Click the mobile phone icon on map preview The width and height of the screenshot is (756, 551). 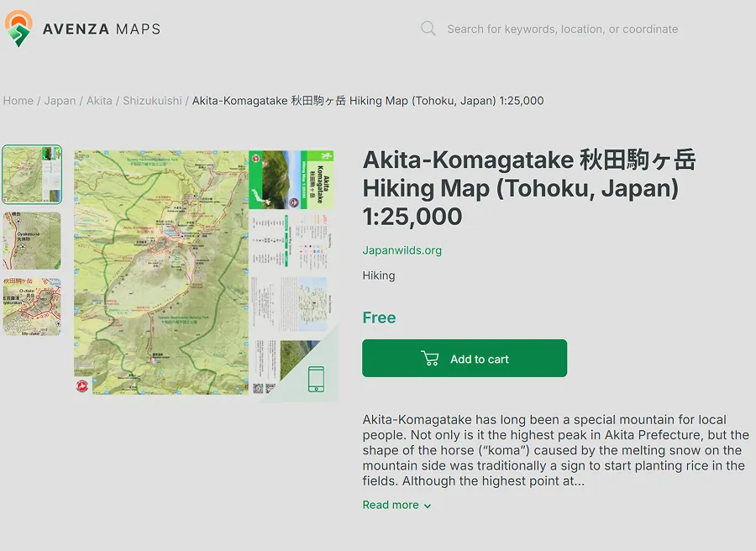(317, 379)
